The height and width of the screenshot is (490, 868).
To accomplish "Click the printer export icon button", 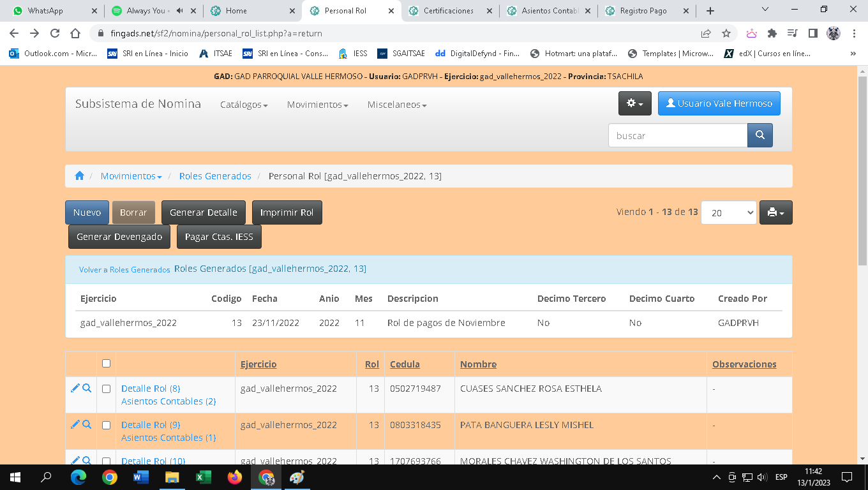I will pyautogui.click(x=775, y=212).
